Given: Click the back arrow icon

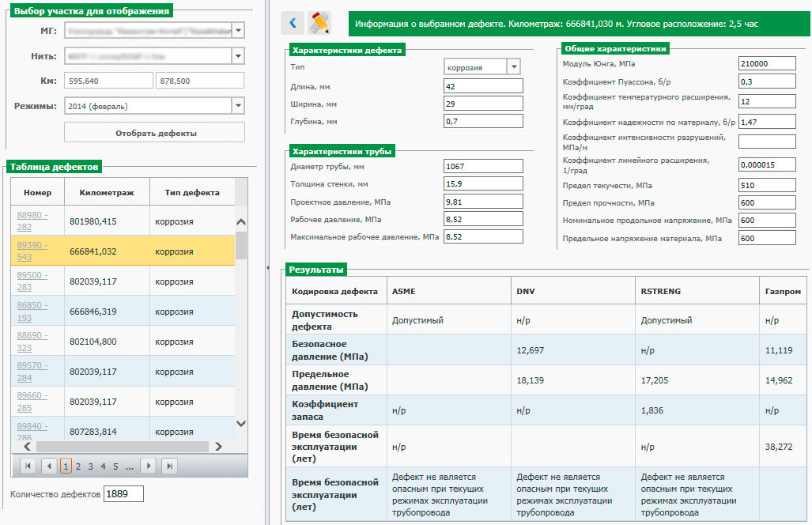Looking at the screenshot, I should pyautogui.click(x=293, y=23).
